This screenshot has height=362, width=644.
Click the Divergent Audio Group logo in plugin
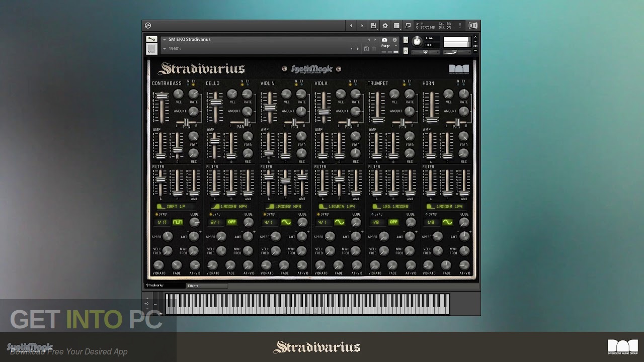point(459,69)
